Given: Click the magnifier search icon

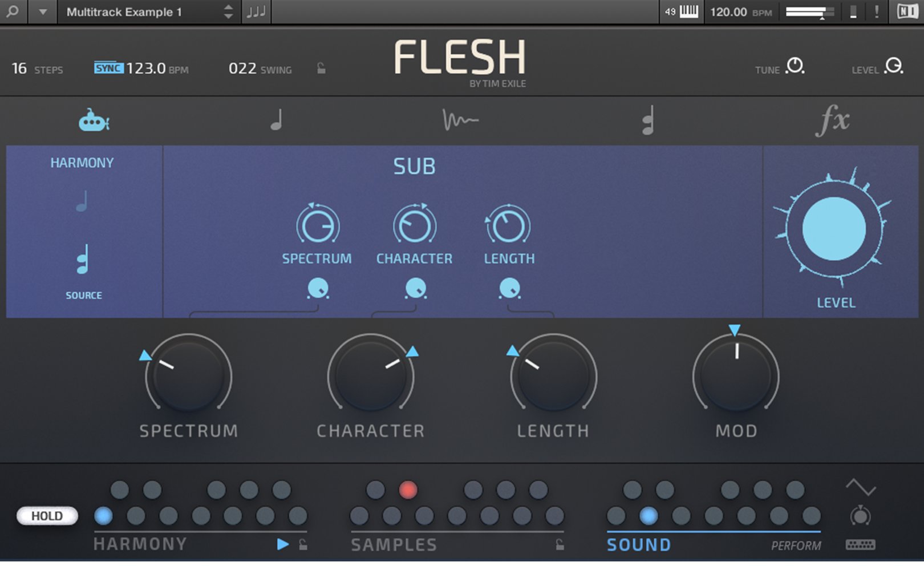Looking at the screenshot, I should point(13,11).
